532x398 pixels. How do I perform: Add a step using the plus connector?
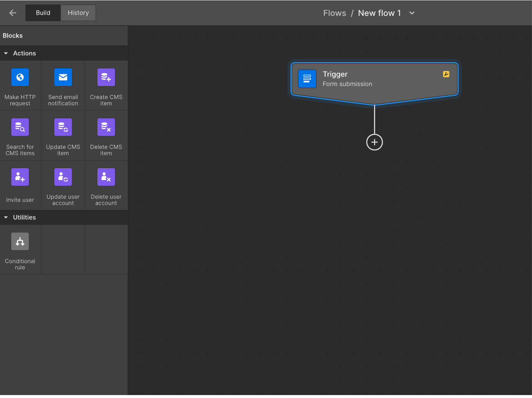(x=374, y=142)
